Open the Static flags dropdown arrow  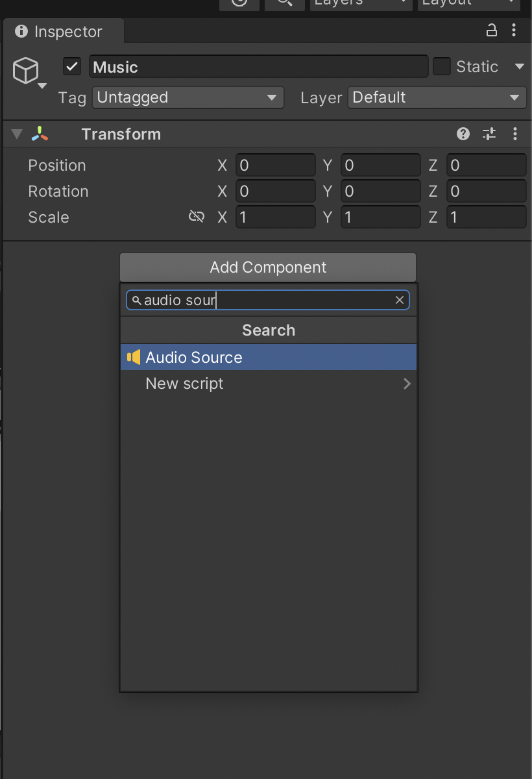[x=519, y=67]
